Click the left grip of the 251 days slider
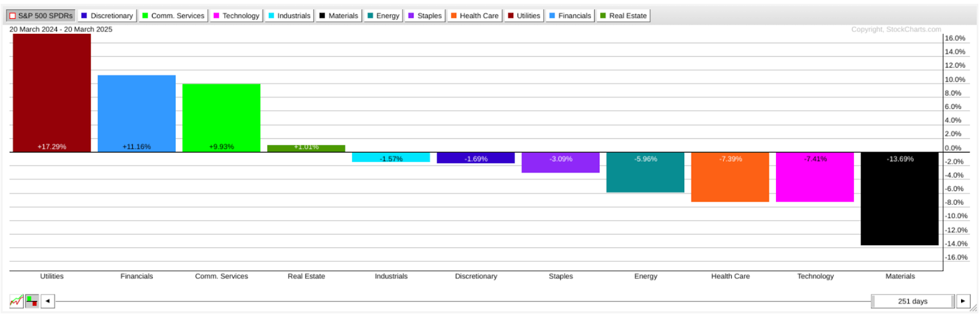 coord(873,301)
